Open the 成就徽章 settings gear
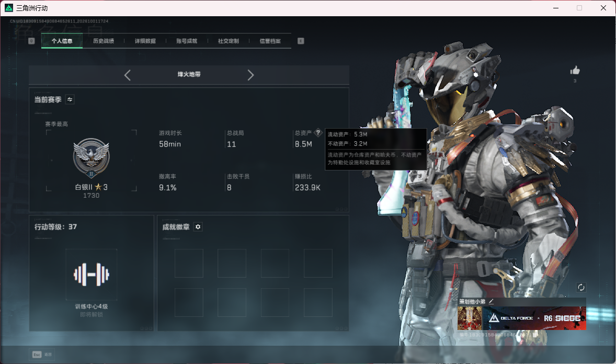Viewport: 616px width, 364px height. click(x=198, y=227)
